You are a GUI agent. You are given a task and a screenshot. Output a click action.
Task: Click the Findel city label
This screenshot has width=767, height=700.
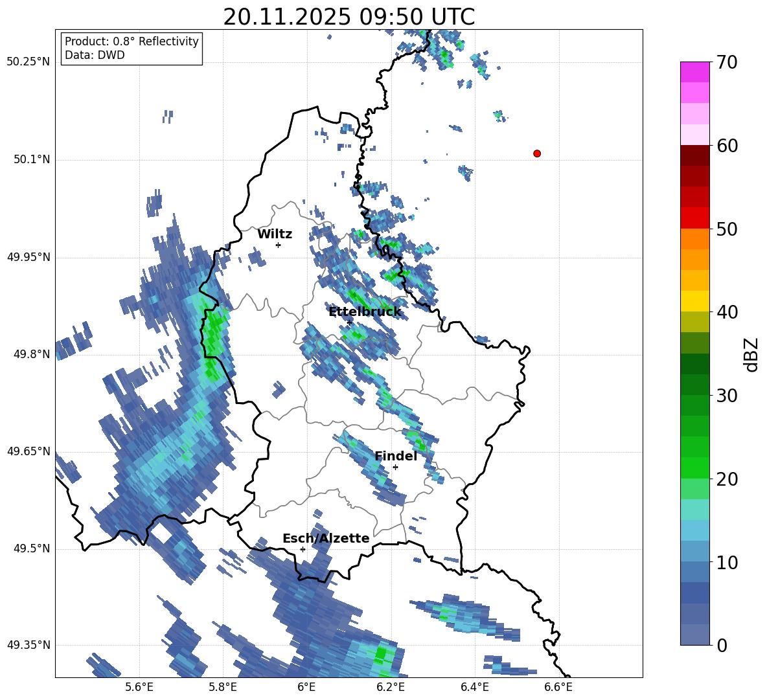coord(396,456)
